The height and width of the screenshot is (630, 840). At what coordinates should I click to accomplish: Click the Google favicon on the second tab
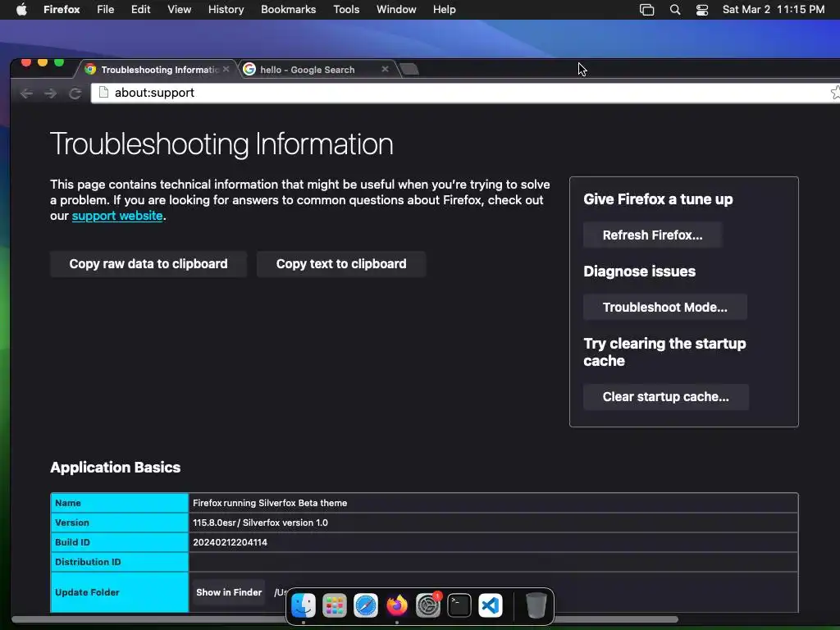pyautogui.click(x=249, y=69)
